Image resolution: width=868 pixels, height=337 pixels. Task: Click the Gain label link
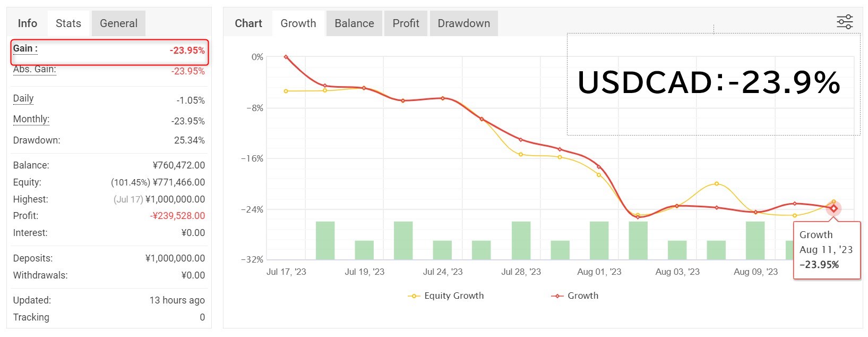point(25,48)
